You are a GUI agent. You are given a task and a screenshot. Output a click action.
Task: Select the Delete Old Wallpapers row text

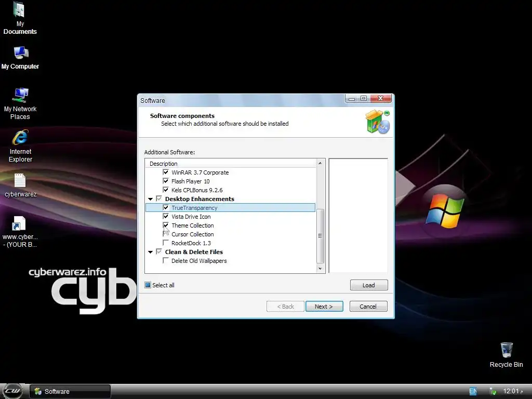[x=199, y=261]
